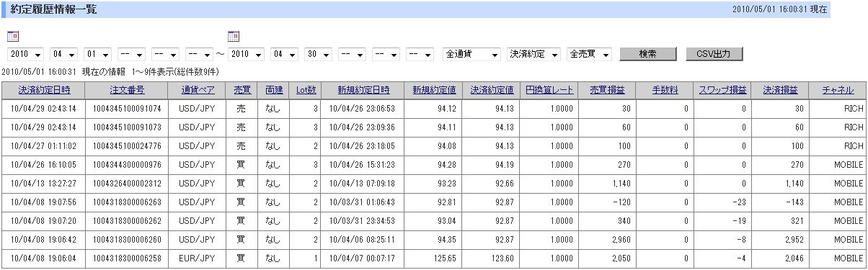Screen dimensions: 868x270
Task: Sort by 決済約定値 column header
Action: (x=492, y=90)
